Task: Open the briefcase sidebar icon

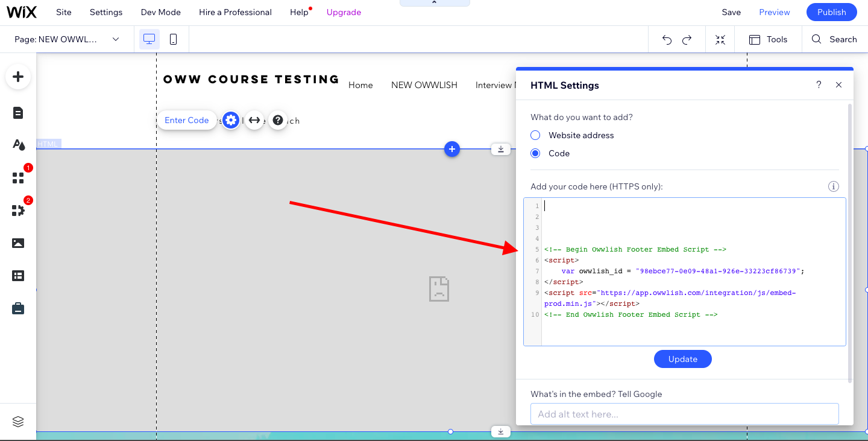Action: click(18, 308)
